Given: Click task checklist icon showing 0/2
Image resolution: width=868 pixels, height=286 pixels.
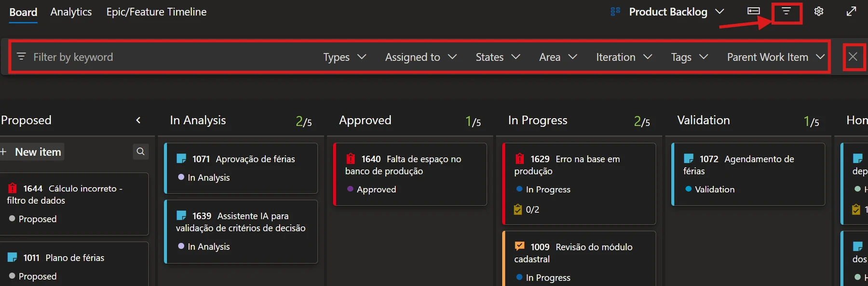Looking at the screenshot, I should 518,209.
